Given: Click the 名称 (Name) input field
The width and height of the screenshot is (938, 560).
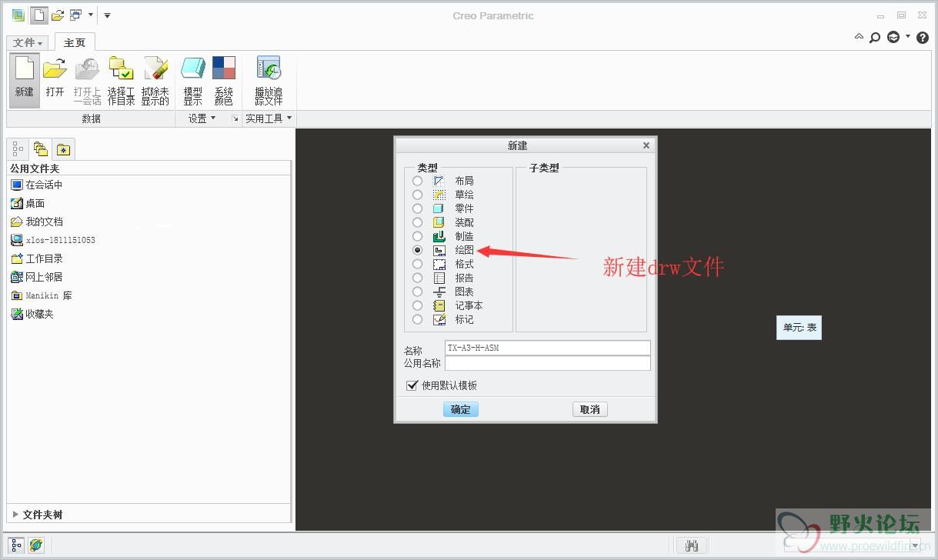Looking at the screenshot, I should tap(548, 348).
